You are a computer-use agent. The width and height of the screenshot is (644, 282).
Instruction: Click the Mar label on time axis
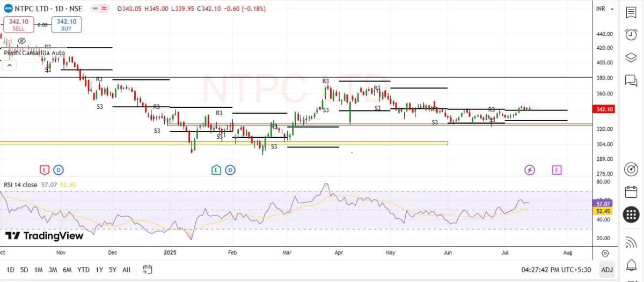pyautogui.click(x=288, y=252)
